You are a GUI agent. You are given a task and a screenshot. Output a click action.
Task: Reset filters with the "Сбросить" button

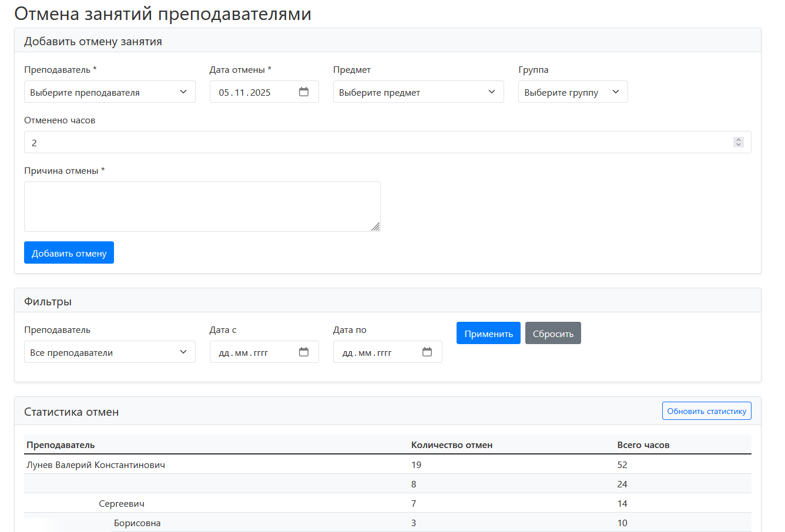point(552,332)
